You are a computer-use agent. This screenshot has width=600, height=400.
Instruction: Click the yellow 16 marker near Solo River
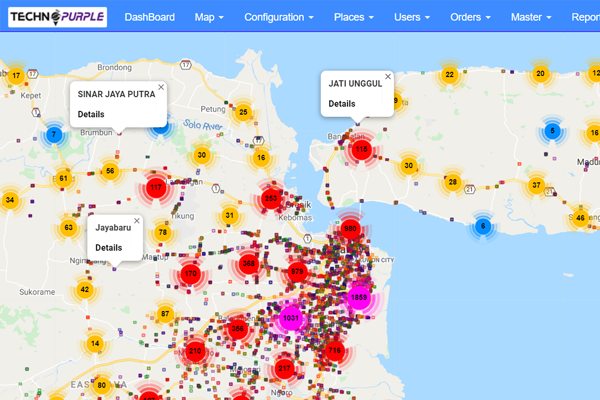[261, 158]
